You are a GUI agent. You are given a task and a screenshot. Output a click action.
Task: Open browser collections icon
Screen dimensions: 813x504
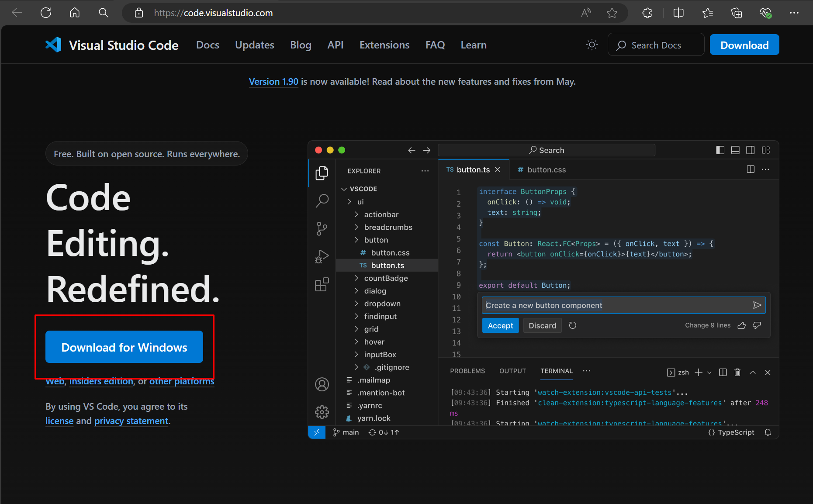coord(737,13)
